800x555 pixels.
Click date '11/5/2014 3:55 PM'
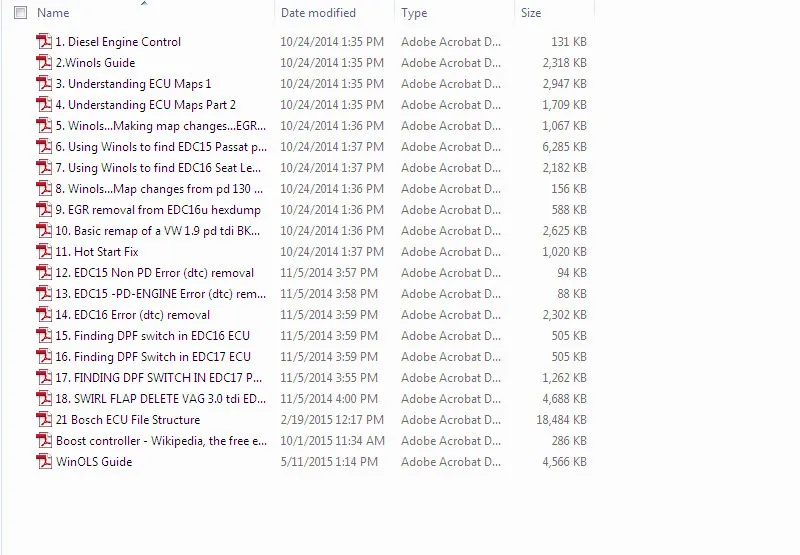click(x=330, y=377)
